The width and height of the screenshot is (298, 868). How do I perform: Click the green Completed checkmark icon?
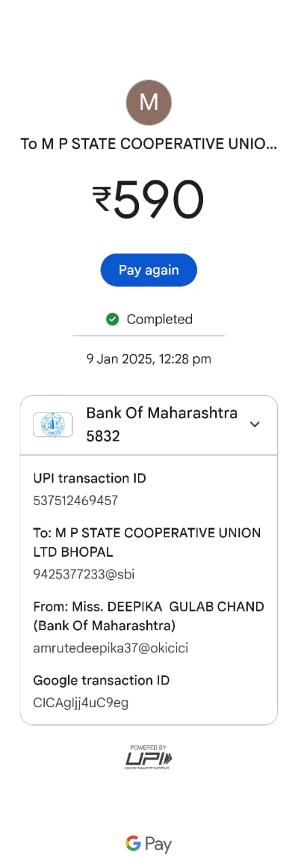coord(113,319)
